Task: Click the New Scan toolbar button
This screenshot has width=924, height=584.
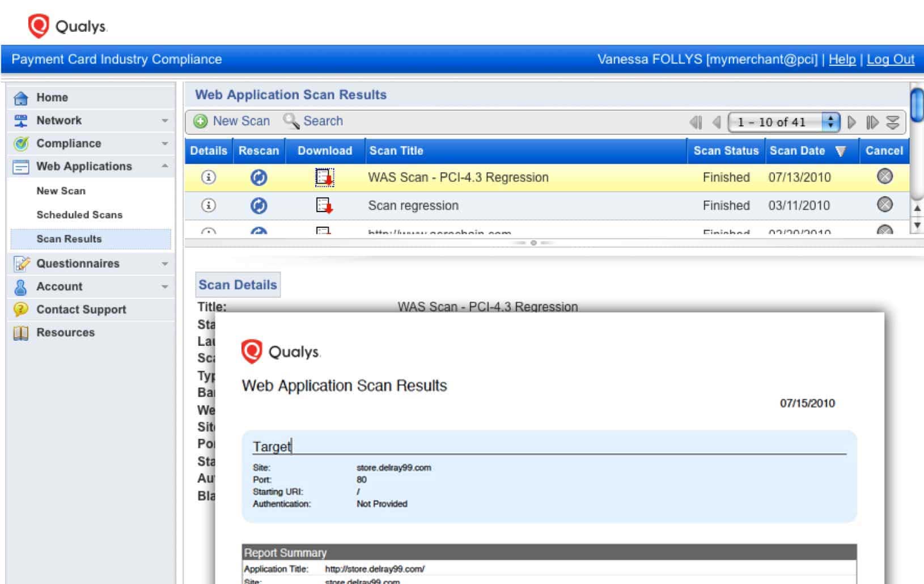Action: (232, 121)
